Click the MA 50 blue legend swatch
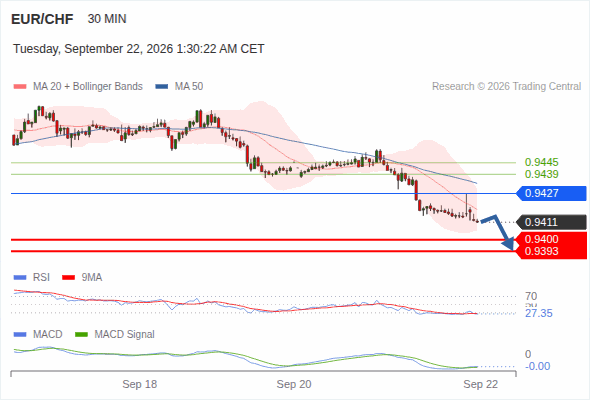Viewport: 590px width, 400px height. (x=162, y=87)
